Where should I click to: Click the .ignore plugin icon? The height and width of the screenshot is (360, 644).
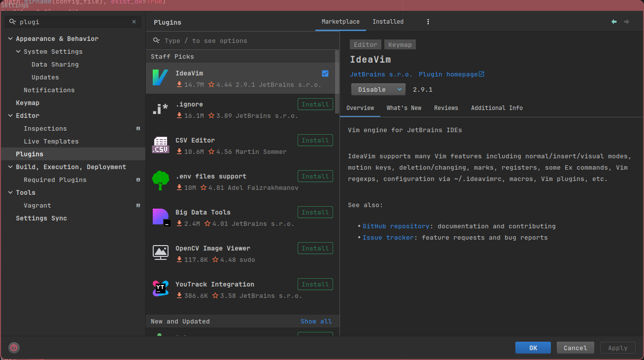160,109
